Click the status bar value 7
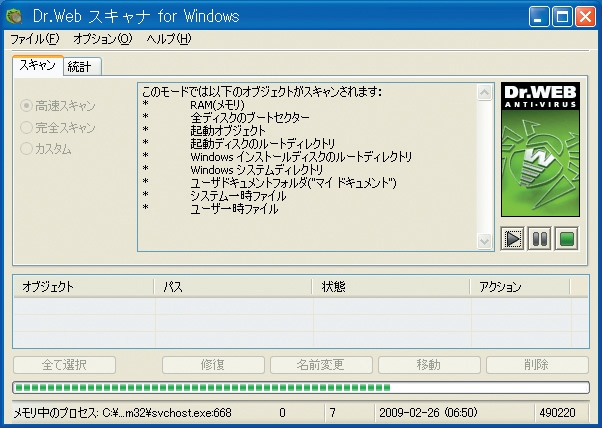The image size is (602, 428). (x=332, y=413)
